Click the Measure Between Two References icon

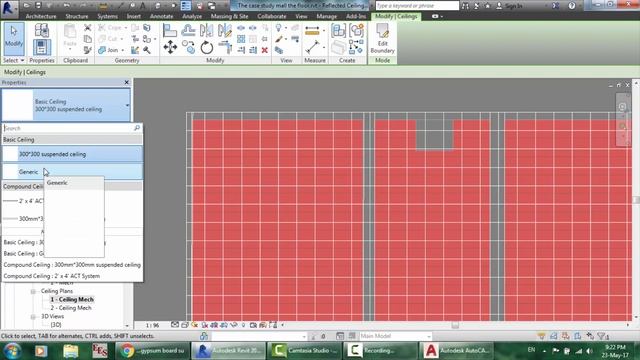pyautogui.click(x=312, y=31)
